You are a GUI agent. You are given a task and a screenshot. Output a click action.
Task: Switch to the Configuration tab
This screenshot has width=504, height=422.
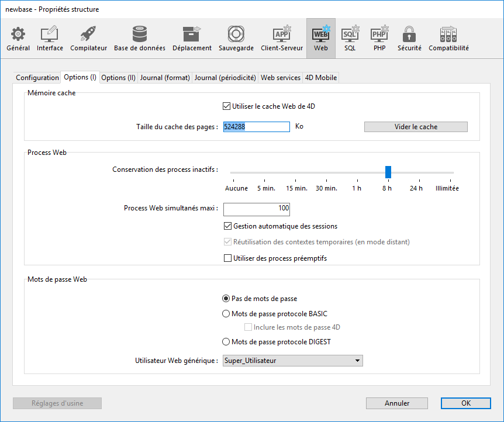tap(37, 78)
